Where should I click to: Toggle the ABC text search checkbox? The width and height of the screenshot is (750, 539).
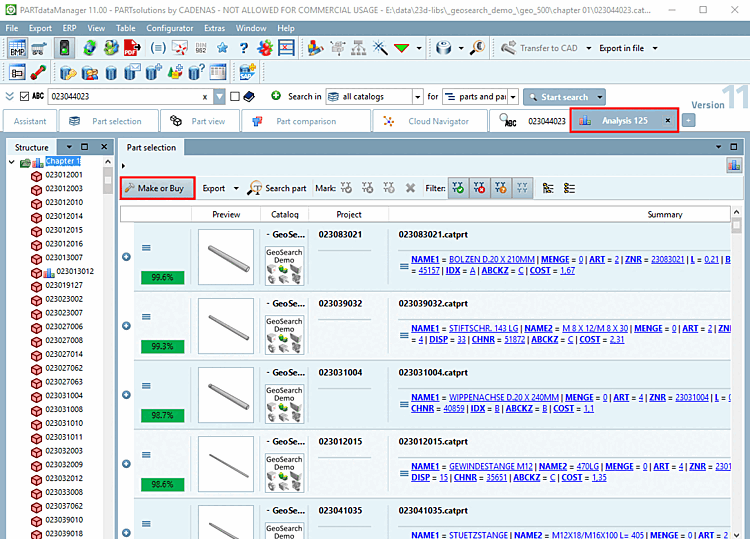pyautogui.click(x=24, y=97)
